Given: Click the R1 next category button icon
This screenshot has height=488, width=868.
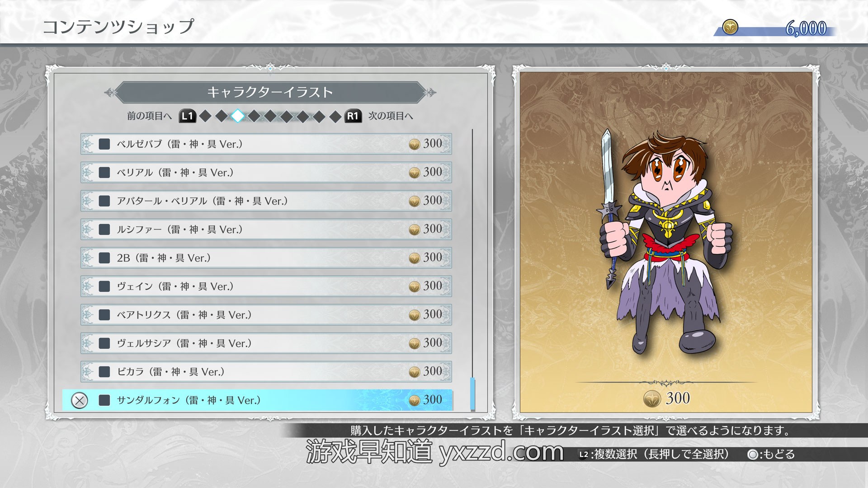Looking at the screenshot, I should (x=353, y=116).
